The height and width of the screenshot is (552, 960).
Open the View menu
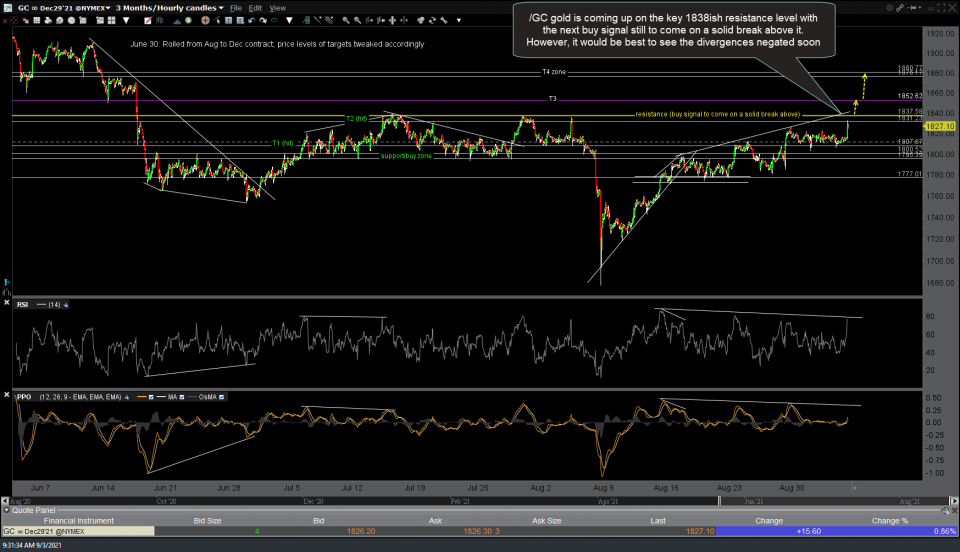point(277,7)
